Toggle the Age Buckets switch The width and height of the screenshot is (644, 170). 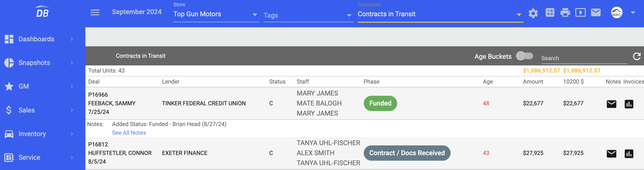pyautogui.click(x=525, y=56)
